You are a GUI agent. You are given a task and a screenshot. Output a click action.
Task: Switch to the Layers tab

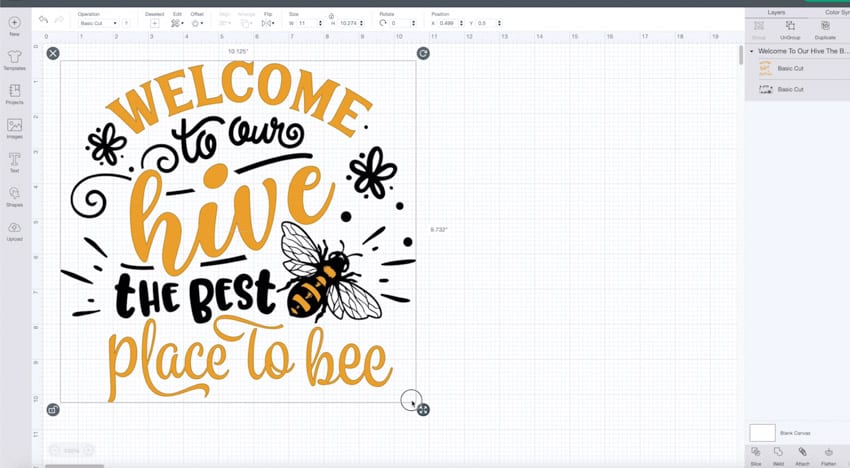point(776,12)
